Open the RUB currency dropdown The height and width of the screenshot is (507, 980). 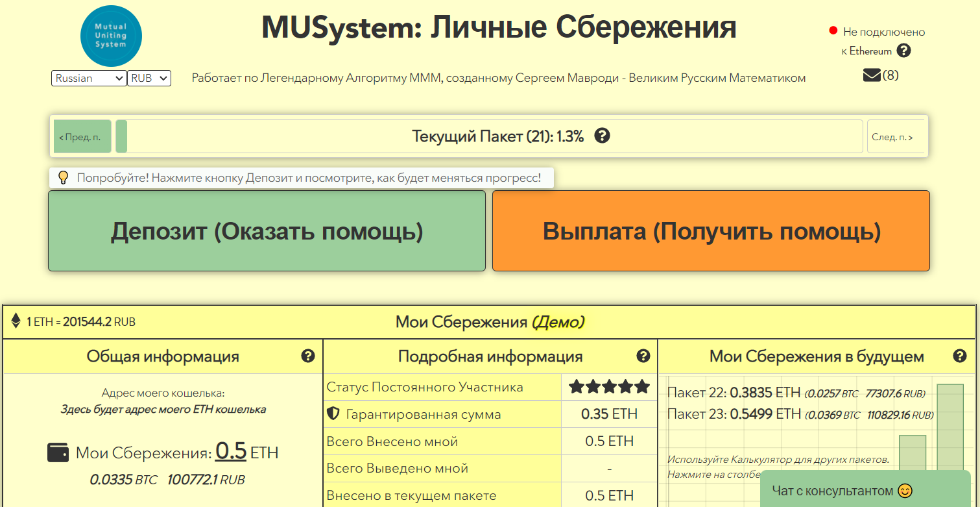pyautogui.click(x=149, y=78)
